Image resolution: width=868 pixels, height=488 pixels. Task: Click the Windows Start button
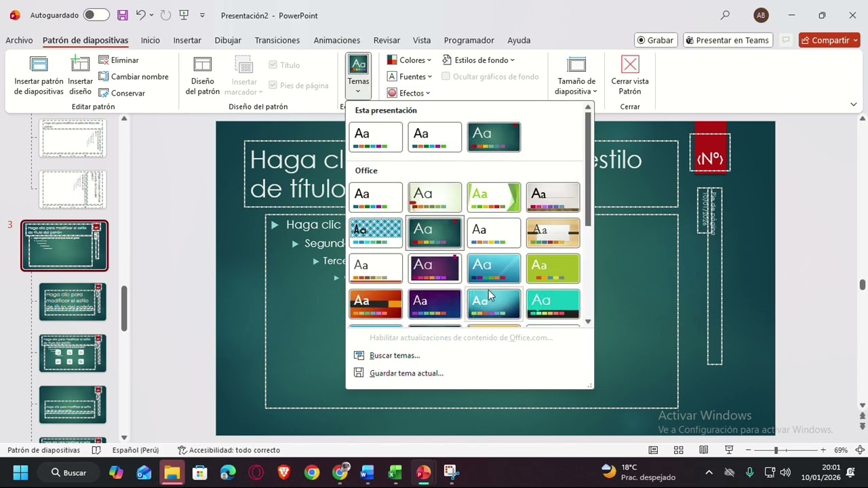tap(20, 472)
